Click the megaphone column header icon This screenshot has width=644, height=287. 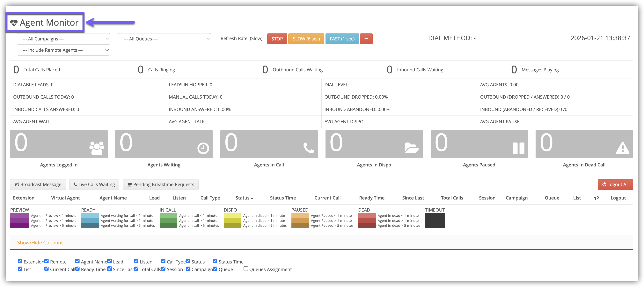pyautogui.click(x=596, y=198)
